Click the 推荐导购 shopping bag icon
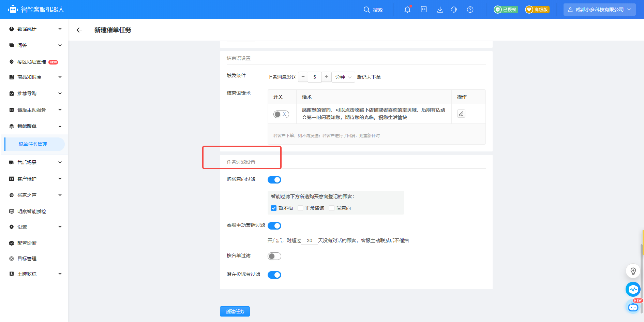The height and width of the screenshot is (322, 644). [x=12, y=93]
